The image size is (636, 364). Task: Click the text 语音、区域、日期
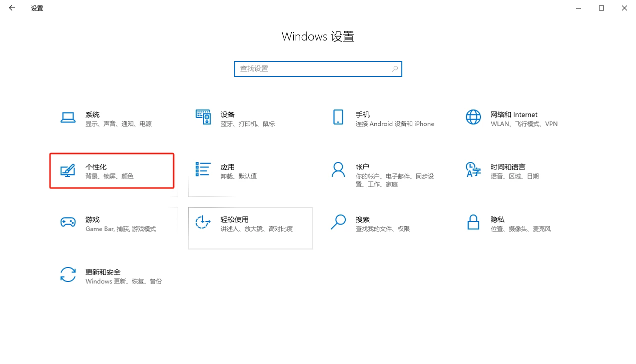click(x=515, y=176)
